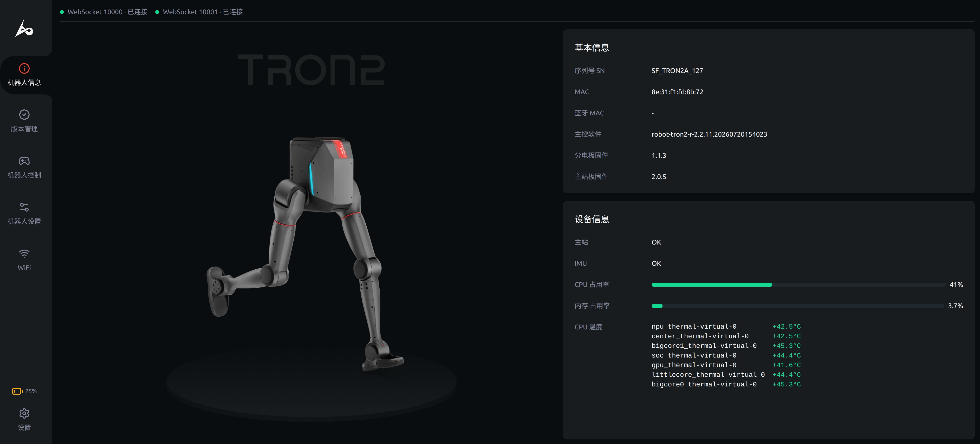The width and height of the screenshot is (980, 444).
Task: Click the green status dot for WebSocket 10000
Action: click(62, 12)
